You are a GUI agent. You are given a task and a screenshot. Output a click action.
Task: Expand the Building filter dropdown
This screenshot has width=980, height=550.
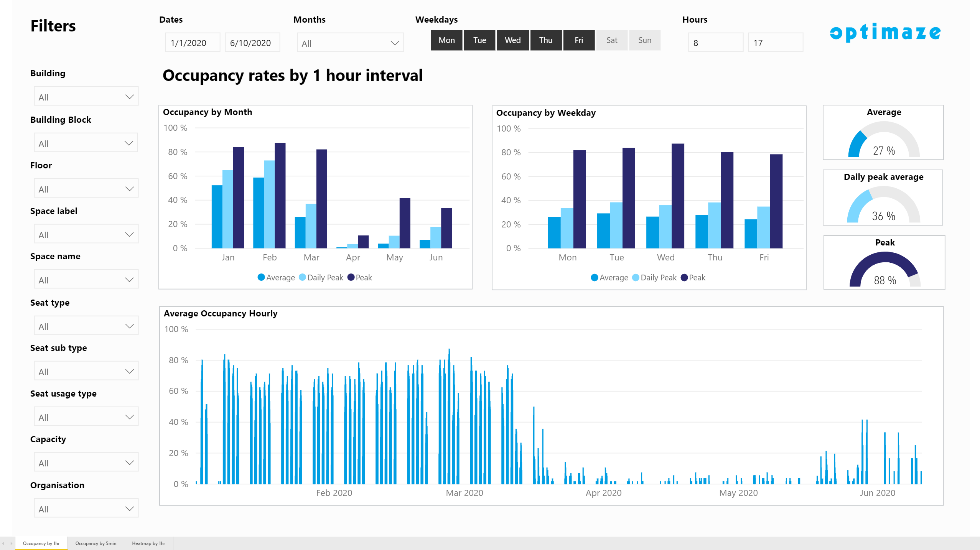86,97
